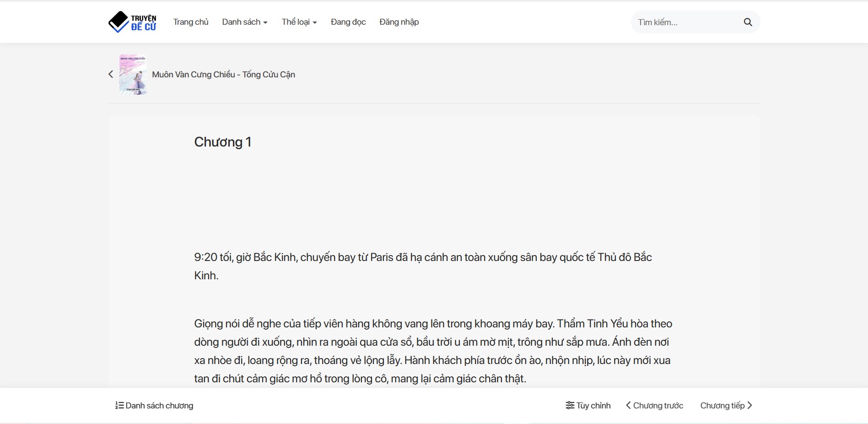Click the left chevron of Chương trước
Screen dimensions: 868x424
coord(628,405)
